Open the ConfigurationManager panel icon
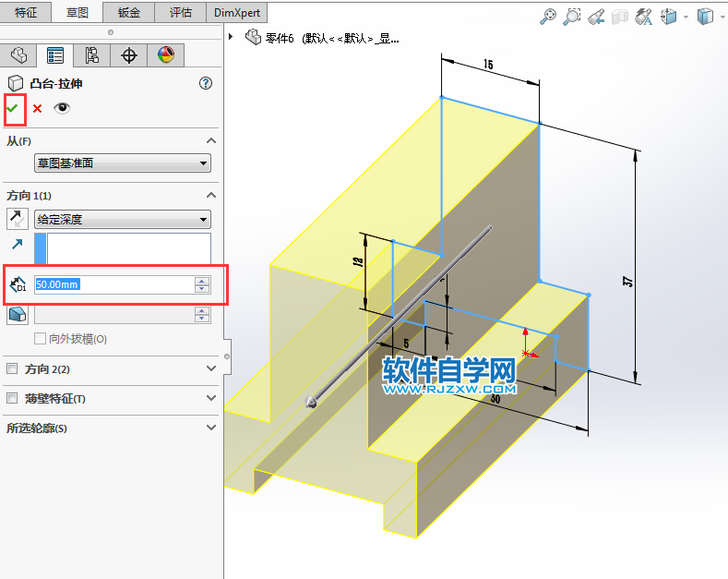Screen dimensions: 728x579 92,55
